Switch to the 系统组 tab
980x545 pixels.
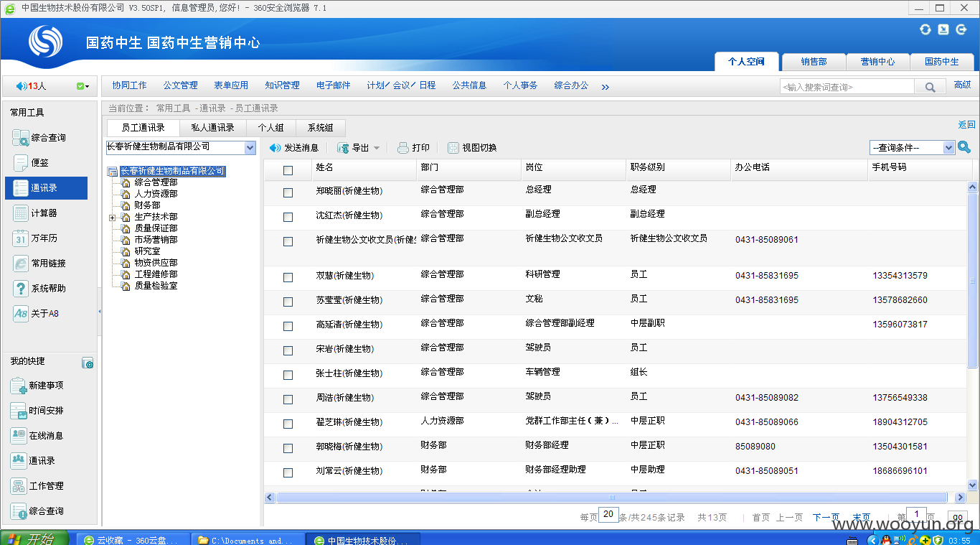click(x=320, y=128)
